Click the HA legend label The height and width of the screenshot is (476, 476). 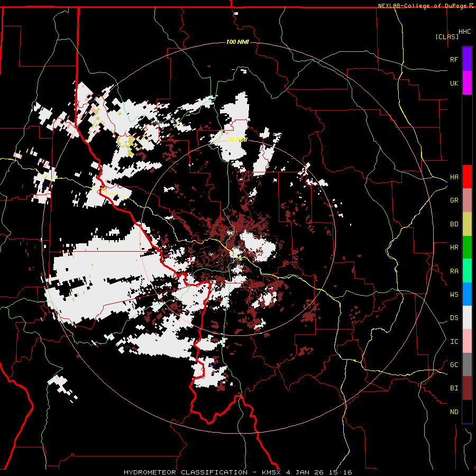pyautogui.click(x=454, y=177)
